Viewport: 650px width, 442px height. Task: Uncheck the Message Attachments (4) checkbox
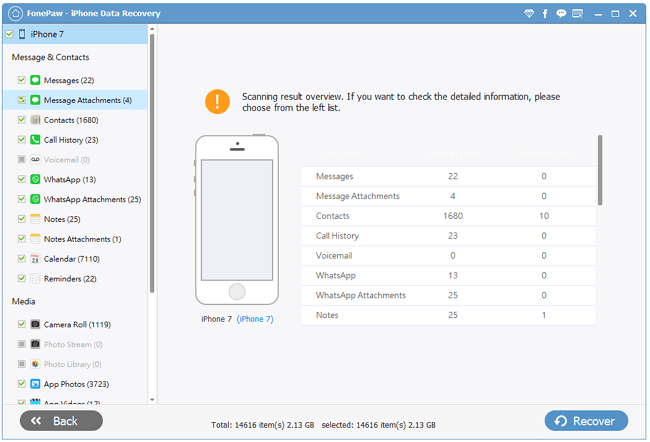[x=22, y=100]
